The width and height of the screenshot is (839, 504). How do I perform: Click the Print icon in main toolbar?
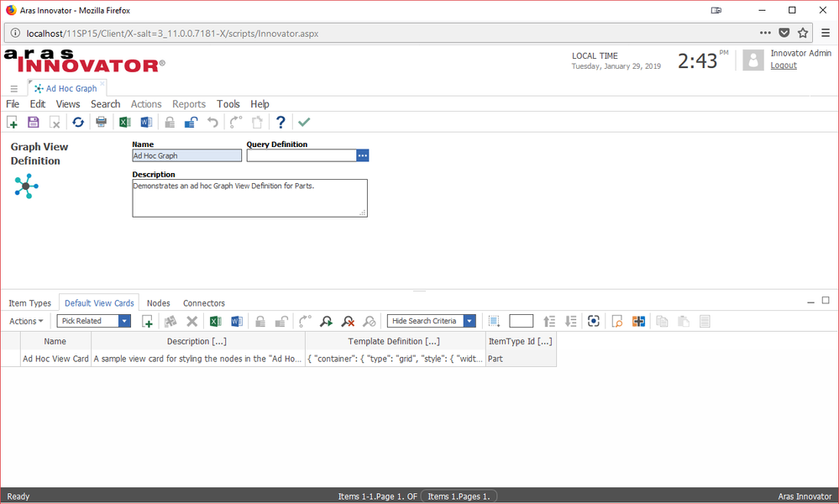tap(102, 123)
